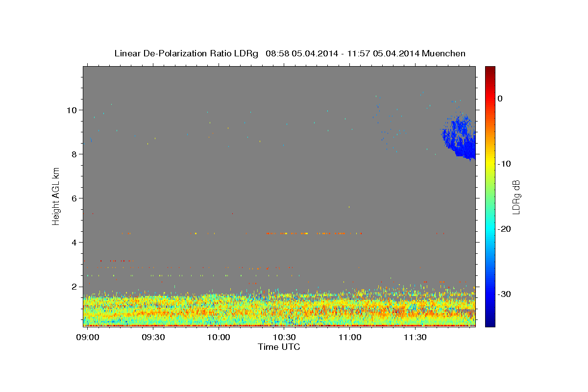Click the 09:00 time tick label
The image size is (588, 392).
pos(88,338)
